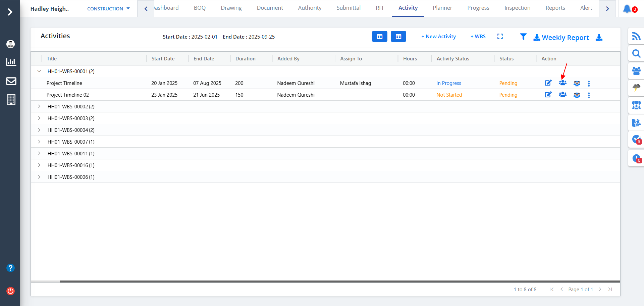This screenshot has height=306, width=644.
Task: Open the notification bell icon
Action: [x=627, y=9]
